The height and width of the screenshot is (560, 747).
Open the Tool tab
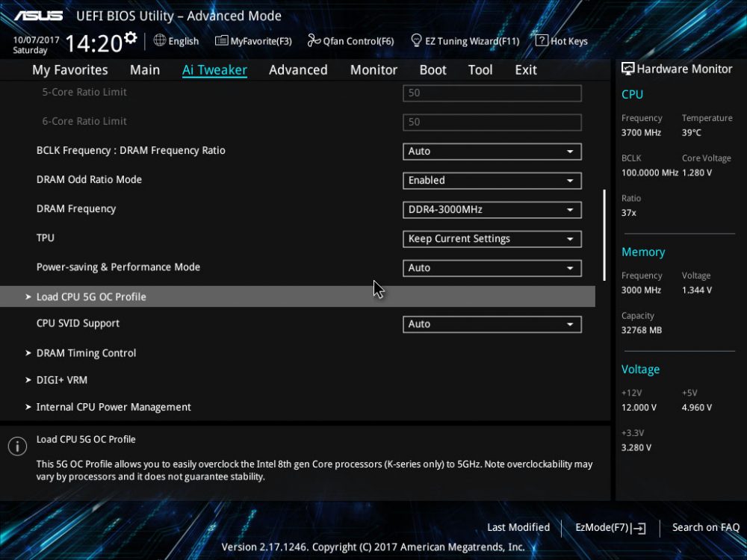pyautogui.click(x=480, y=70)
